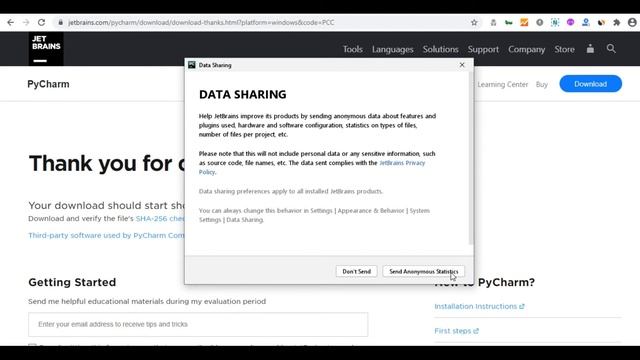Close the Data Sharing dialog
This screenshot has width=640, height=360.
pyautogui.click(x=462, y=65)
